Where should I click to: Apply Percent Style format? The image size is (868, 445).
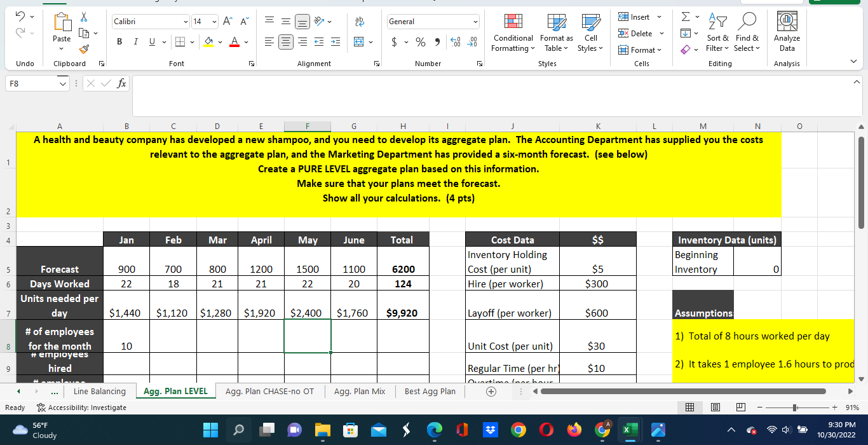[420, 42]
